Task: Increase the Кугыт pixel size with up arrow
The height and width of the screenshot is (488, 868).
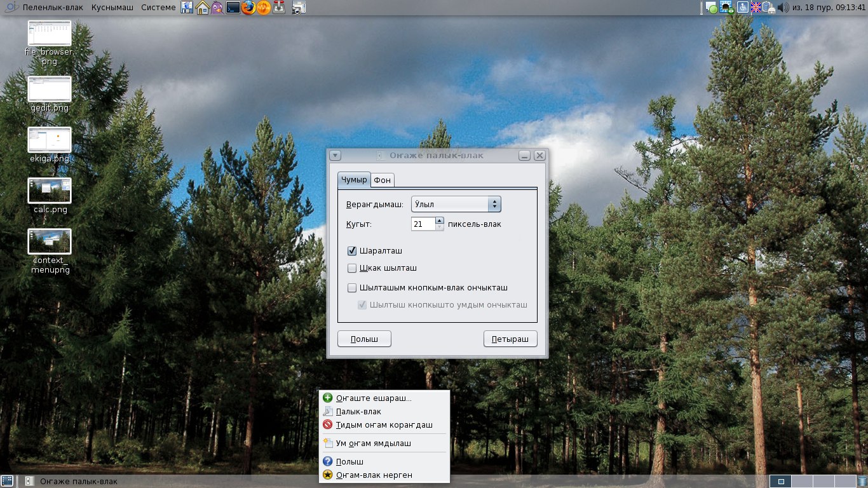Action: pyautogui.click(x=440, y=220)
